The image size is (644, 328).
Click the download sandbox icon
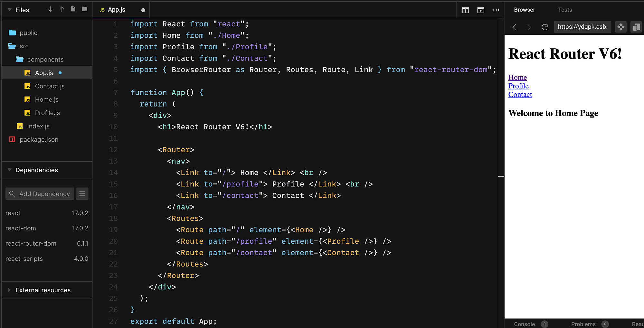coord(50,9)
